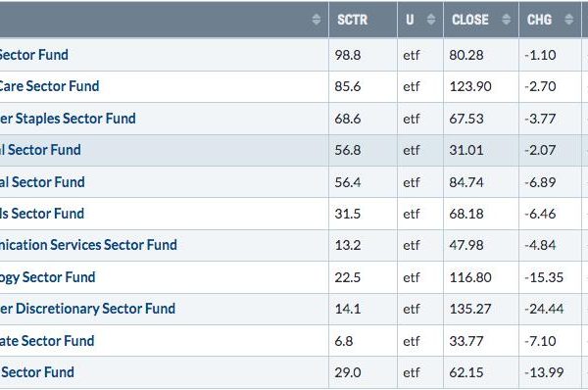Sort by the name column arrows
Image resolution: width=588 pixels, height=390 pixels.
pyautogui.click(x=317, y=20)
